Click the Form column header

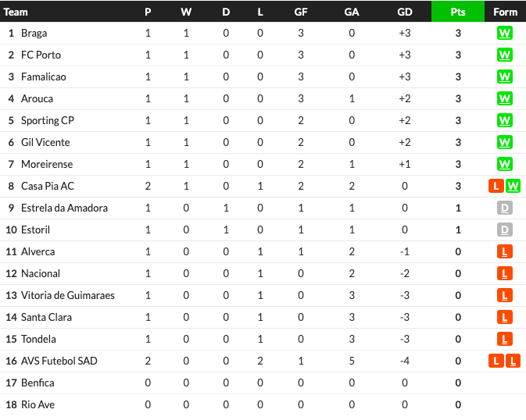505,12
